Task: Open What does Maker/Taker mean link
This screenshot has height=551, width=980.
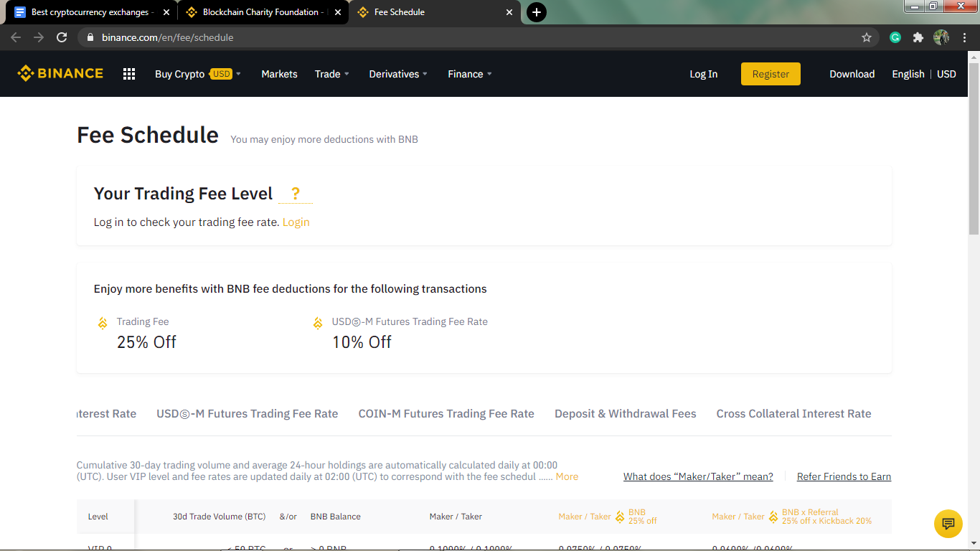Action: pyautogui.click(x=698, y=476)
